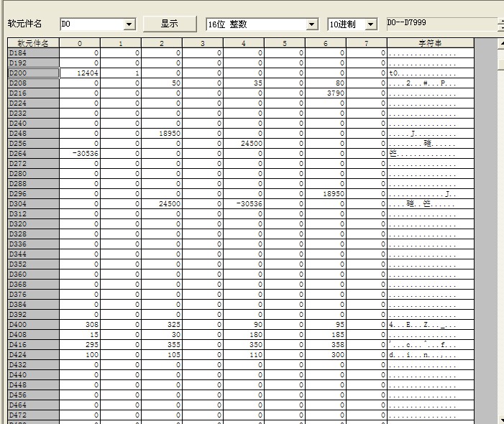Screen dimensions: 504x424
Task: Click the -30536 value in row D264
Action: [79, 154]
